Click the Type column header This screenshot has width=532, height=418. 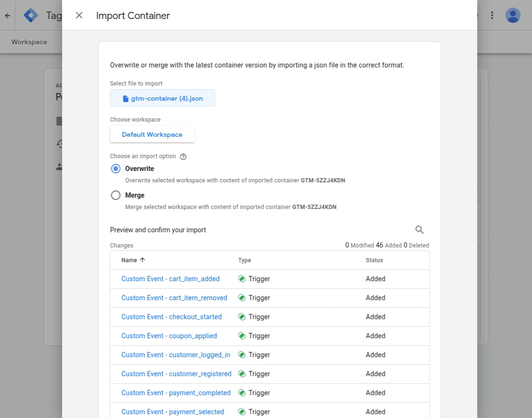coord(244,260)
